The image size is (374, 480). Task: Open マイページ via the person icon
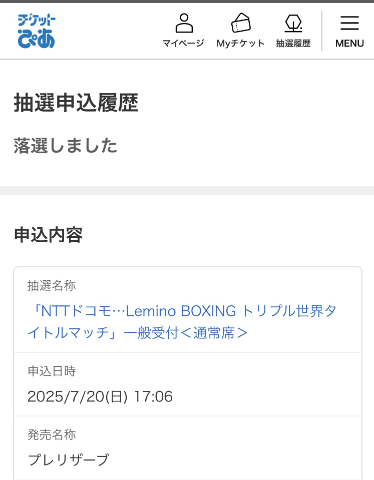184,23
